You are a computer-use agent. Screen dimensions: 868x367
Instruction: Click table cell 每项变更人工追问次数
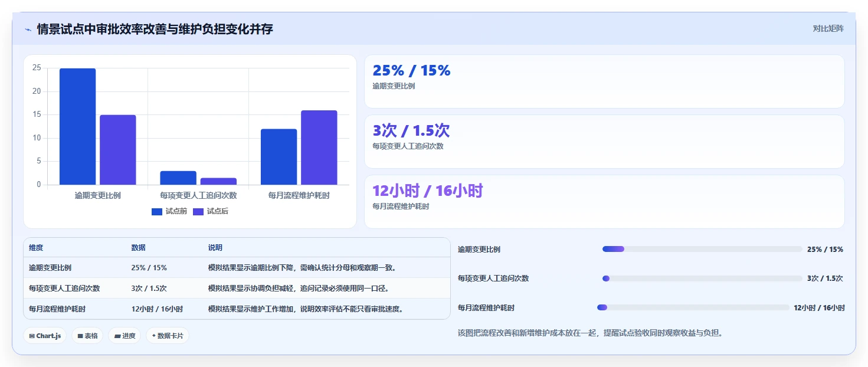[64, 289]
